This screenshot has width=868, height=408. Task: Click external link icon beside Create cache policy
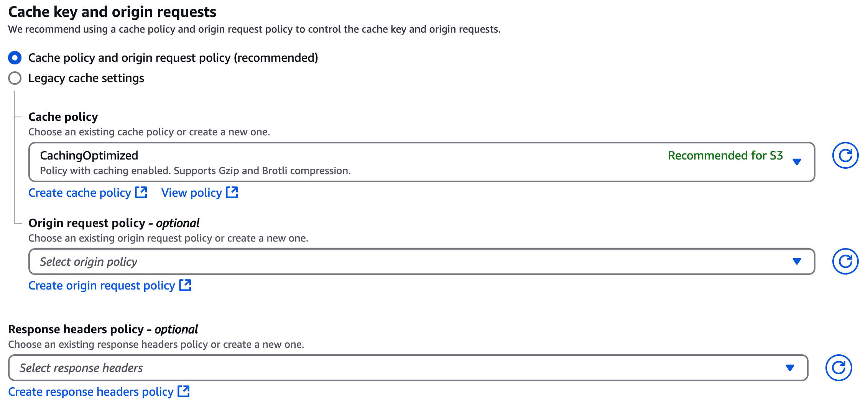tap(141, 192)
